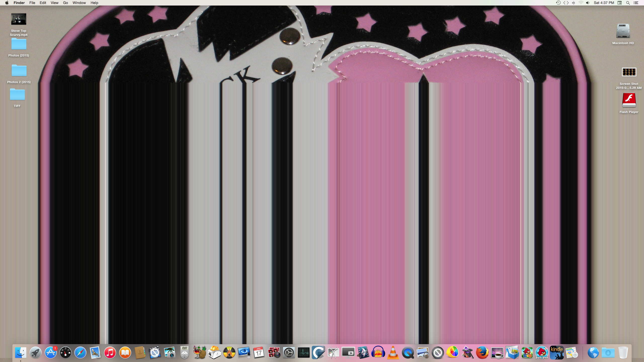Open the Edit menu

click(x=43, y=3)
